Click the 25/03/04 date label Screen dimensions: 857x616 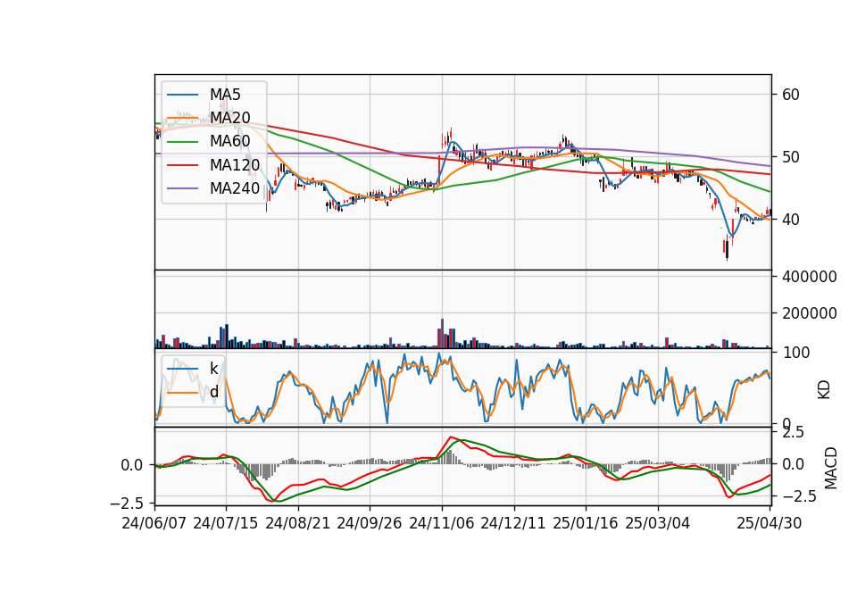point(658,523)
